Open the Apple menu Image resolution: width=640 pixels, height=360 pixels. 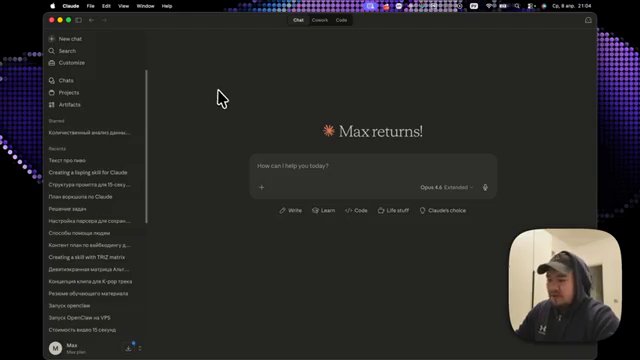53,6
